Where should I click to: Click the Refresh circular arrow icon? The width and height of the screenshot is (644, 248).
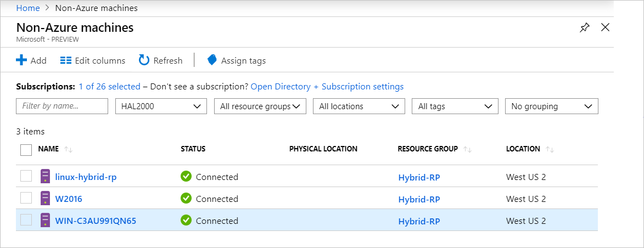pyautogui.click(x=144, y=60)
